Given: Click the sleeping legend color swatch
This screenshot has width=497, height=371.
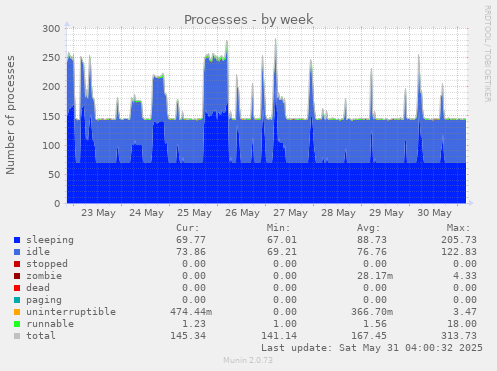Looking at the screenshot, I should tap(17, 240).
